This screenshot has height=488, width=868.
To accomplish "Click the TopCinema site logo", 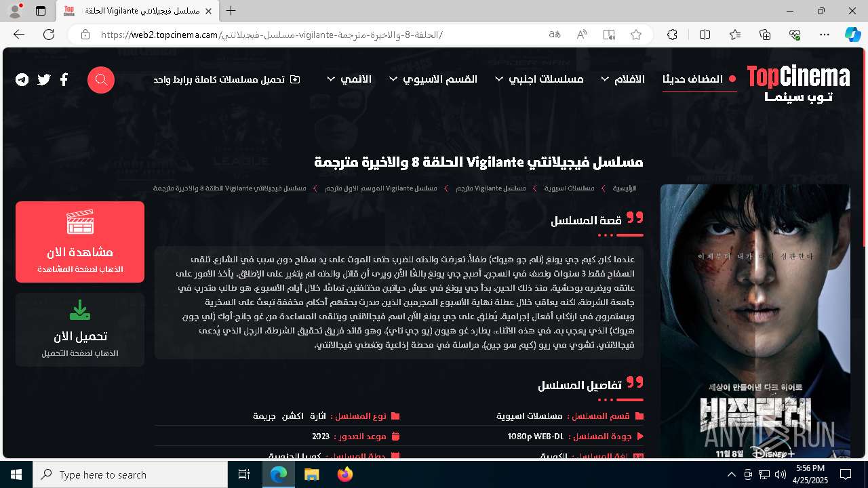I will (798, 84).
